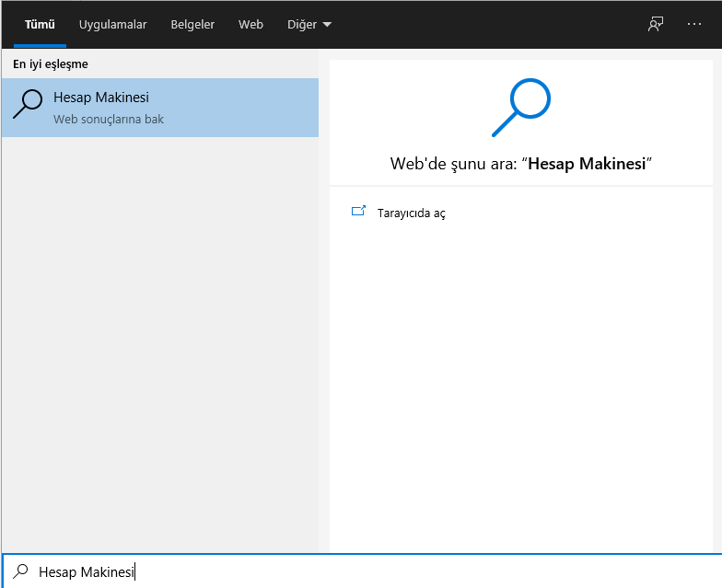
Task: Click the open-in-browser icon beside Tarayıcıda aç
Action: point(359,212)
